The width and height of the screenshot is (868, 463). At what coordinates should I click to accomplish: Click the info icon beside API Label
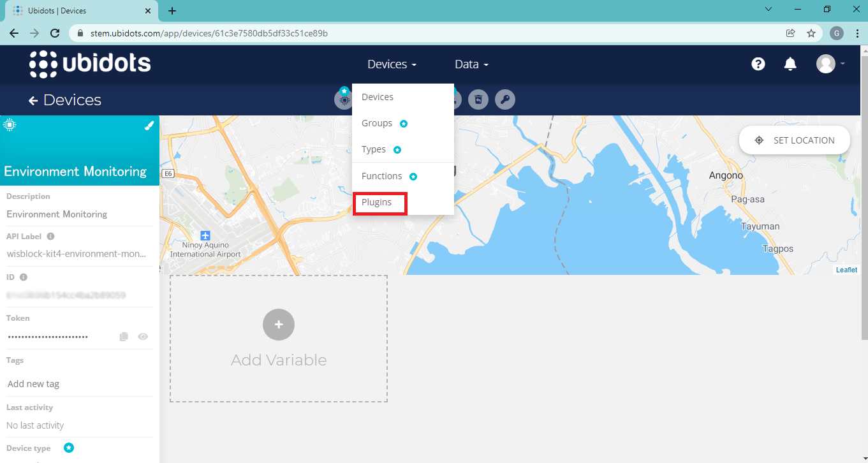tap(50, 237)
